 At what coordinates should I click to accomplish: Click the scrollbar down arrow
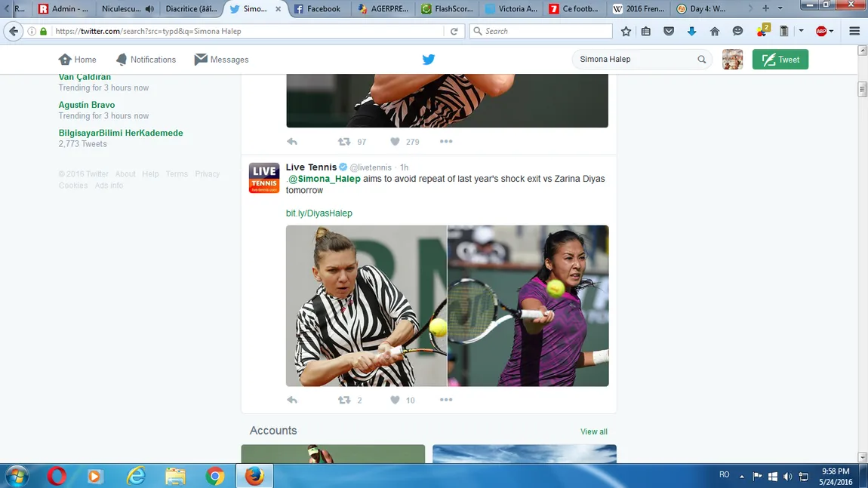pos(862,457)
